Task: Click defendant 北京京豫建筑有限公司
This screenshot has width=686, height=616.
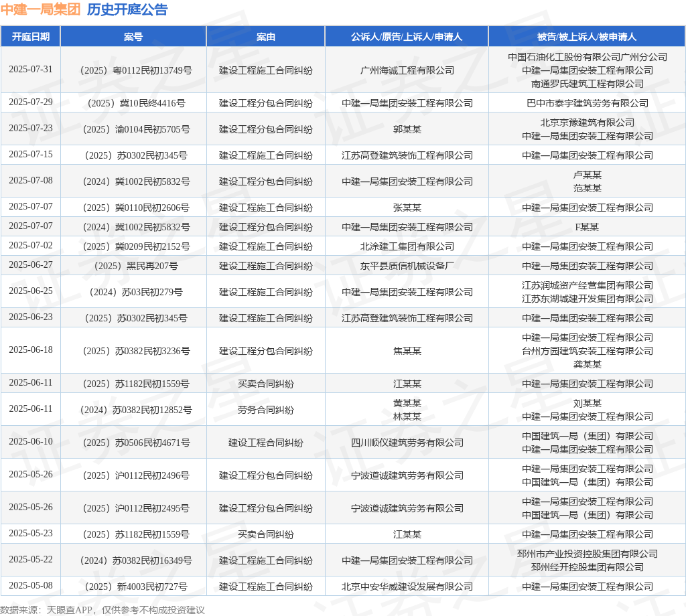Action: [x=587, y=123]
